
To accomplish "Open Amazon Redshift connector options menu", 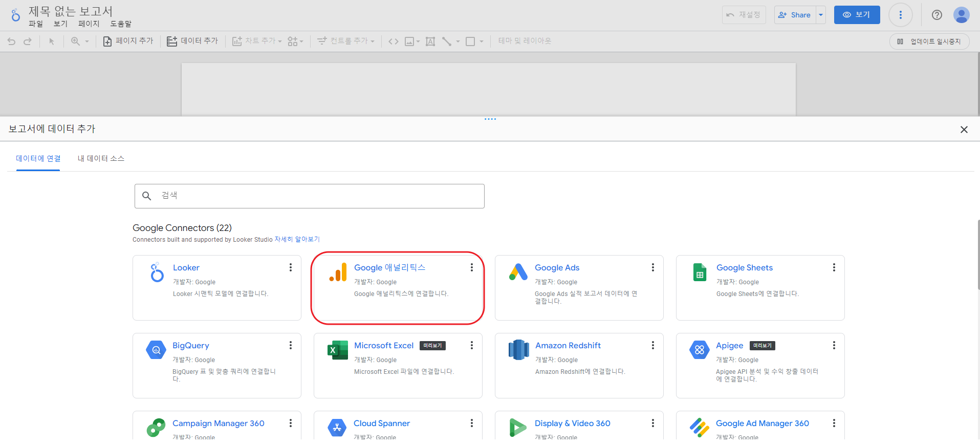I will [653, 345].
